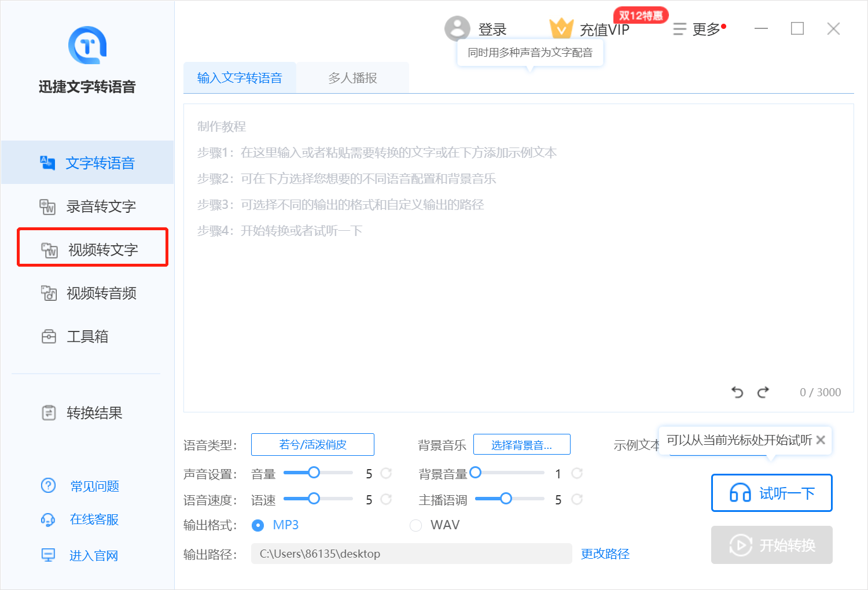This screenshot has width=868, height=590.
Task: Click the 迅捷文字转语音 app logo icon
Action: 87,45
